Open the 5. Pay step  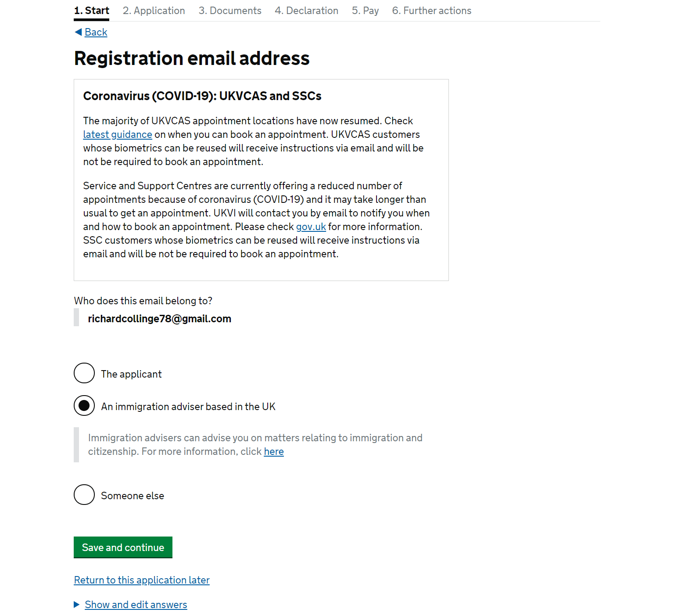point(365,11)
